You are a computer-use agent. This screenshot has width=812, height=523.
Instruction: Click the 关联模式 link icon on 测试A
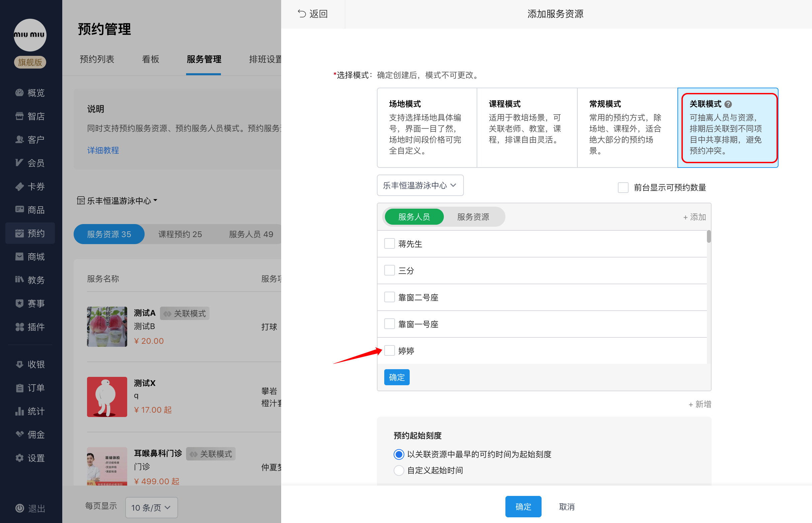click(x=167, y=313)
